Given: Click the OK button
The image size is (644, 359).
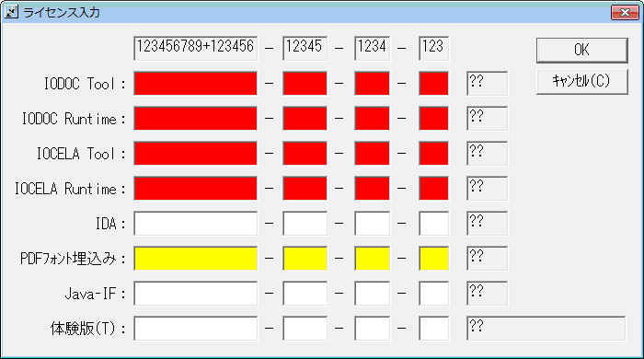Looking at the screenshot, I should tap(582, 50).
